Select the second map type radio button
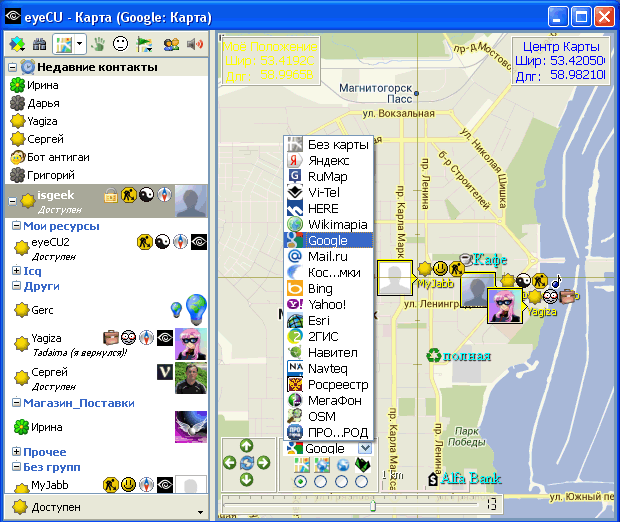The image size is (620, 522). pos(321,482)
